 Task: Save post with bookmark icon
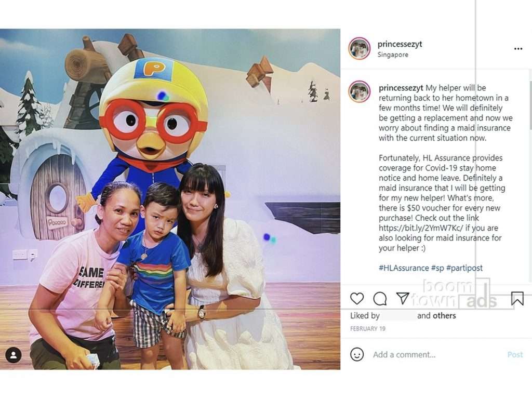(517, 299)
